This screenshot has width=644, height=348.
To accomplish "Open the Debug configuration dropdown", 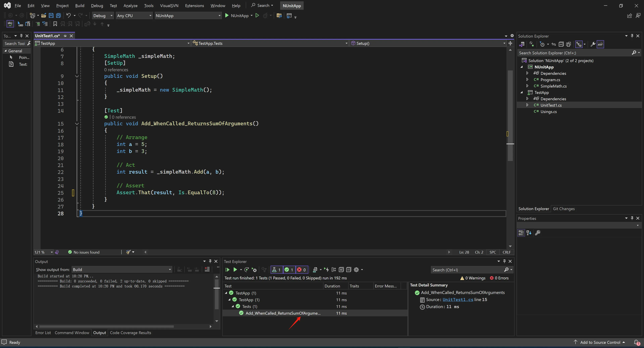I will [103, 15].
